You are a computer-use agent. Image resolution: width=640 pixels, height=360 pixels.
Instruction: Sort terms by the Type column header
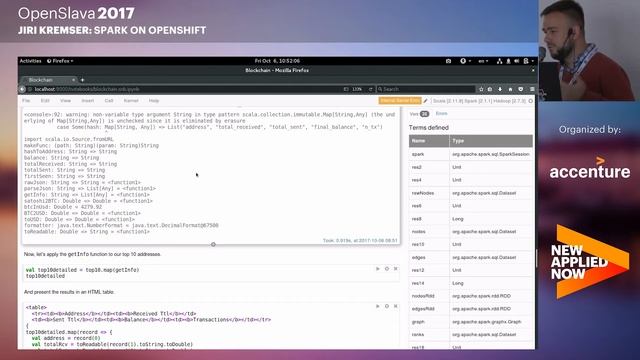pyautogui.click(x=491, y=141)
